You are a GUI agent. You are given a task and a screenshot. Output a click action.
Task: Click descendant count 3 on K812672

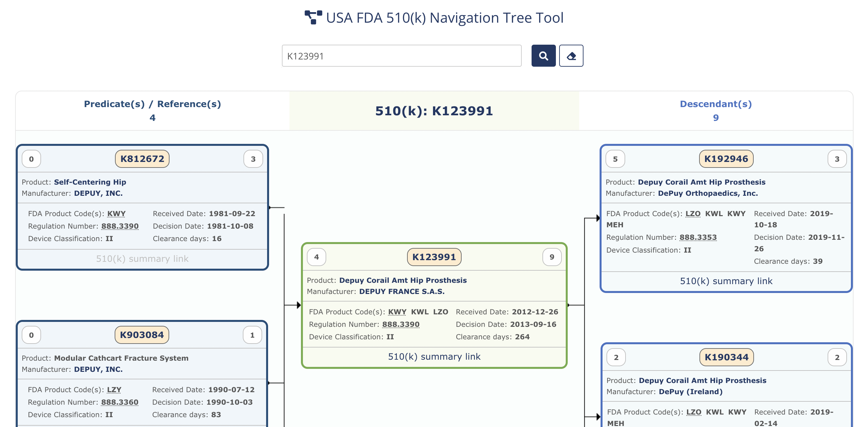(x=253, y=159)
